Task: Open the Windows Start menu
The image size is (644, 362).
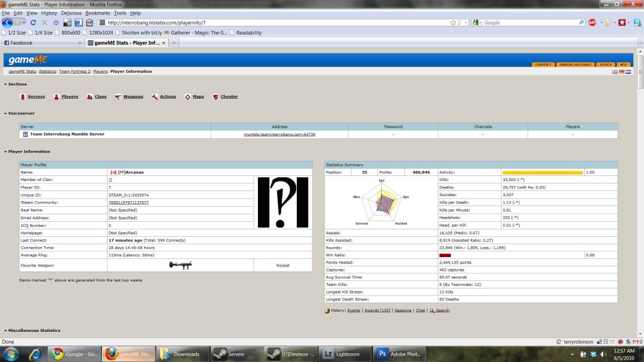Action: click(11, 354)
